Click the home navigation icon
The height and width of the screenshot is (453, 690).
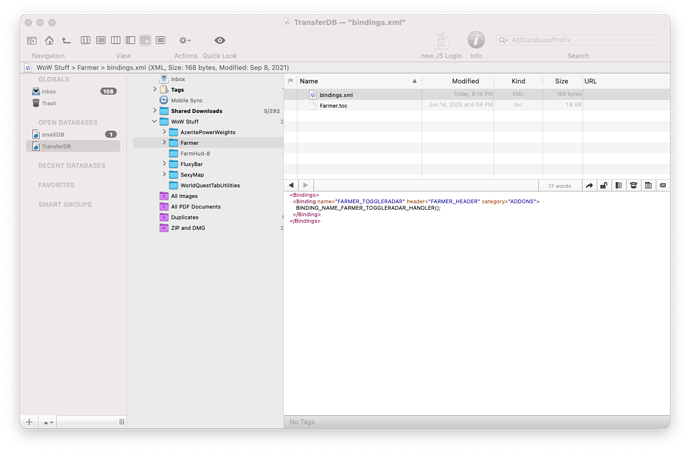pyautogui.click(x=50, y=41)
